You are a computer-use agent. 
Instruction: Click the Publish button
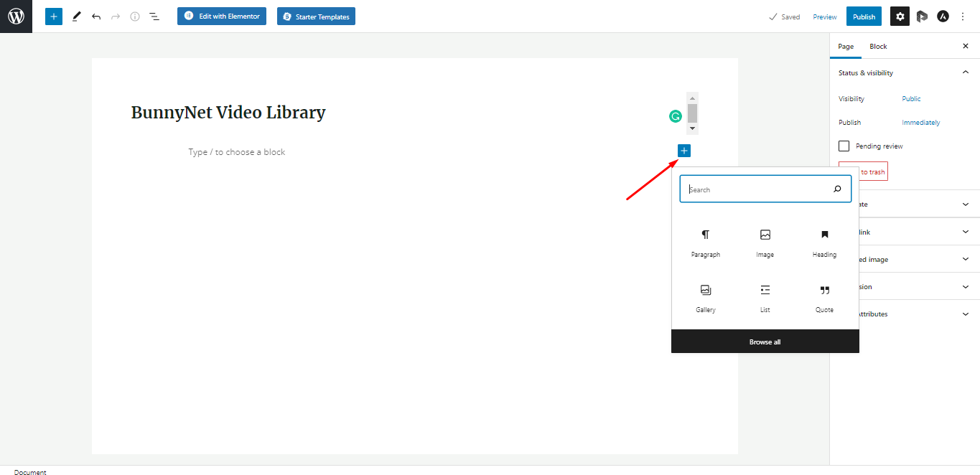[x=864, y=17]
